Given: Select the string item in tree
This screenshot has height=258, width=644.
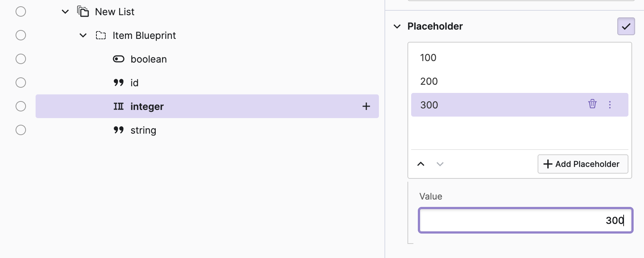Looking at the screenshot, I should [143, 130].
